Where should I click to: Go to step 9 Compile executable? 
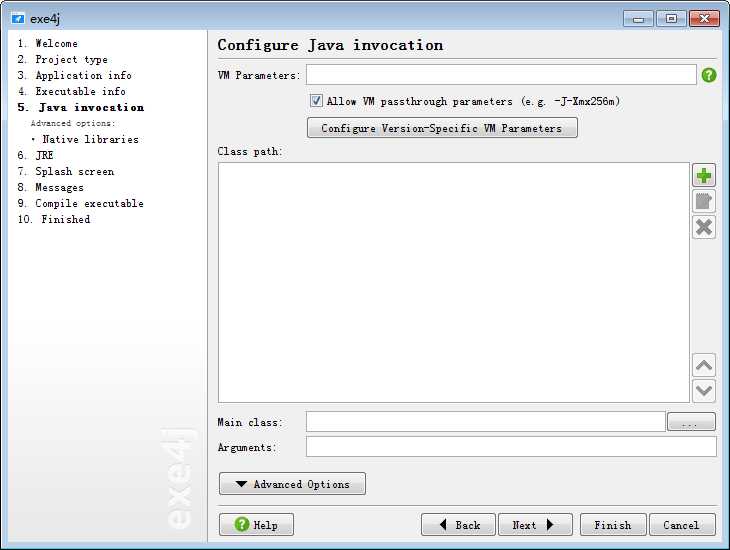[x=81, y=204]
